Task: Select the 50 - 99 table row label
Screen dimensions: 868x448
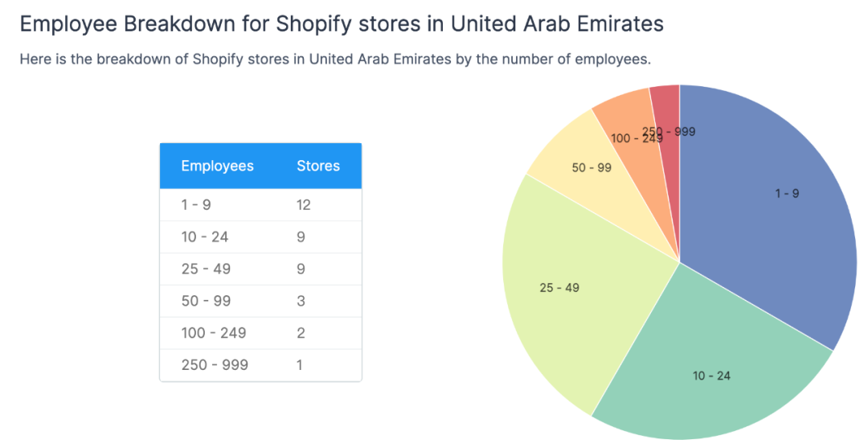Action: [206, 301]
